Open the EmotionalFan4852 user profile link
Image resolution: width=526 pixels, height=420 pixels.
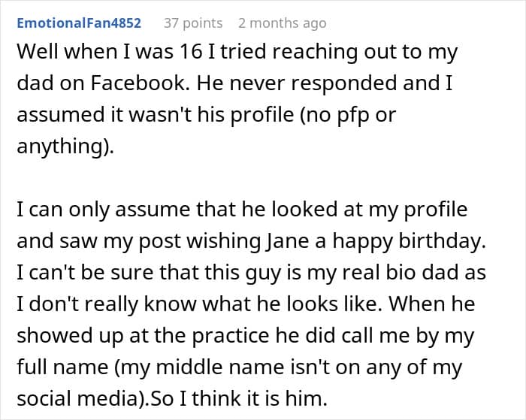point(79,23)
